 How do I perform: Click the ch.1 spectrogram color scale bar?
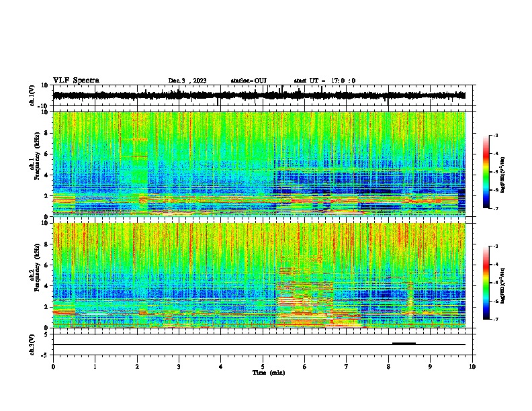tap(486, 172)
